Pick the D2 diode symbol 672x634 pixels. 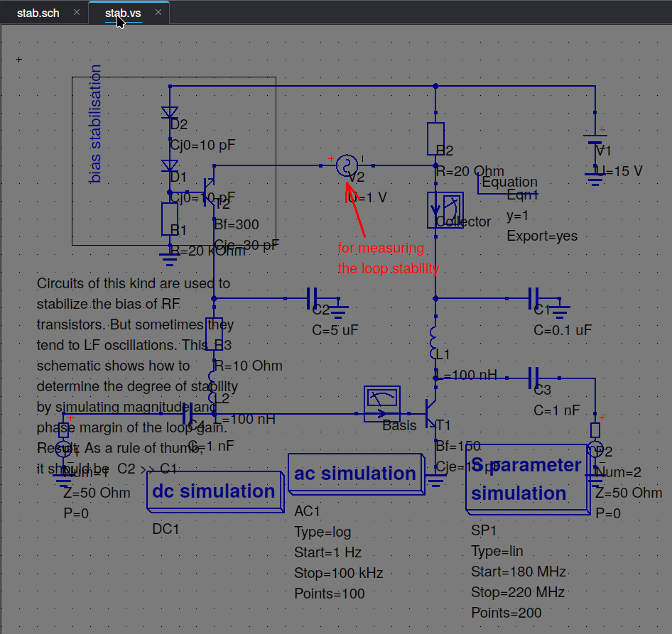click(170, 112)
